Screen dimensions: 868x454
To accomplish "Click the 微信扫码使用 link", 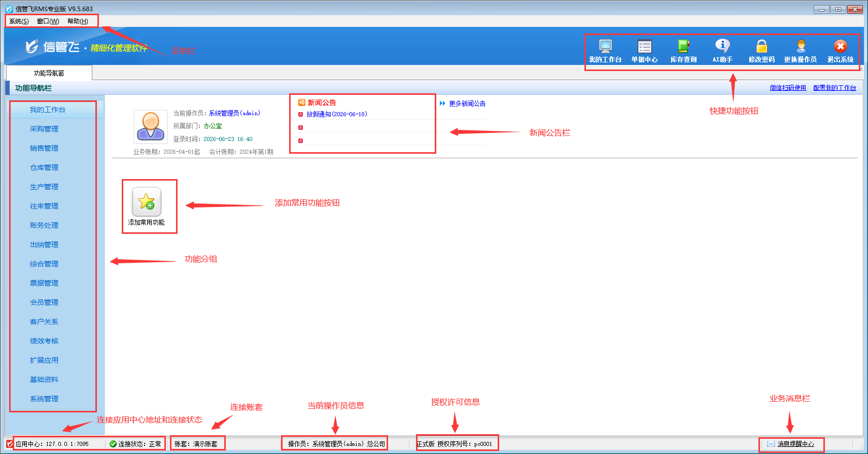I will [788, 88].
